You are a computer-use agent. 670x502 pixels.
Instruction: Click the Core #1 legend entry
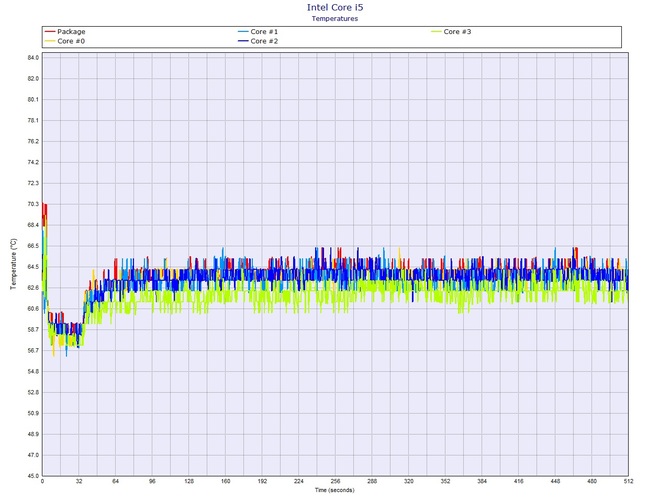coord(258,32)
